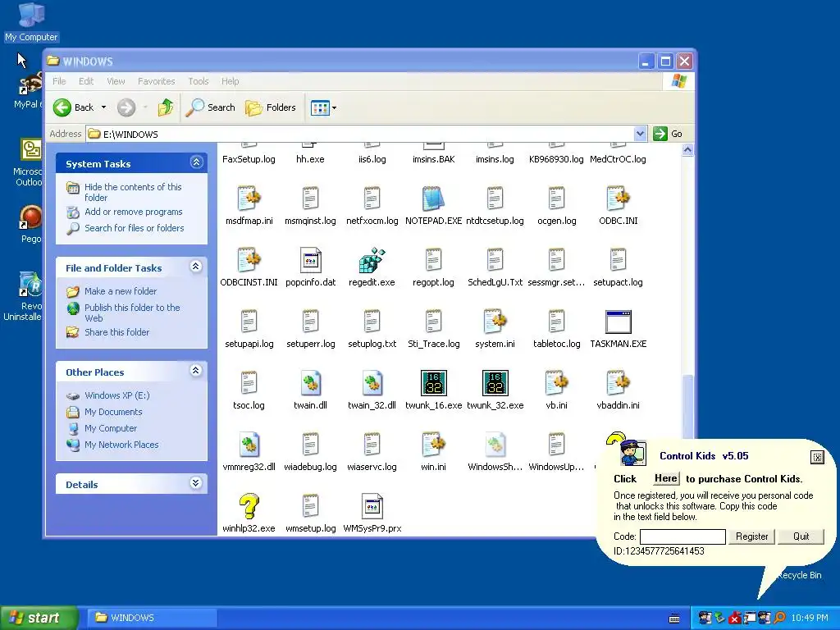The image size is (840, 630).
Task: Click Publish this folder to the Web
Action: point(132,313)
